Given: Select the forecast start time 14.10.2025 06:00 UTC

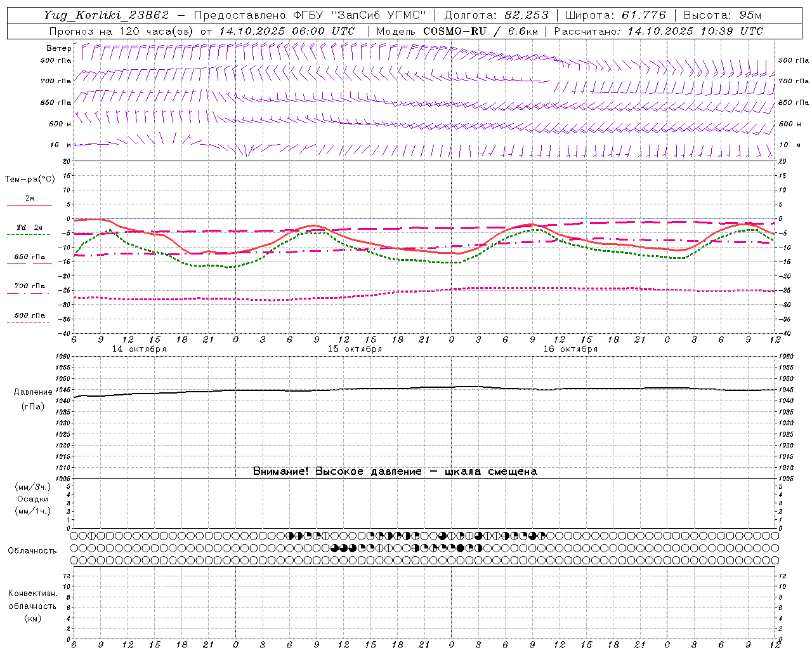Looking at the screenshot, I should (287, 31).
